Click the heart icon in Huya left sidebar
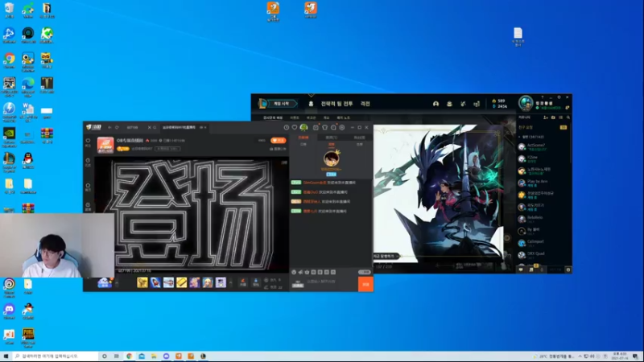Screen dimensions: 644x362 (88, 140)
